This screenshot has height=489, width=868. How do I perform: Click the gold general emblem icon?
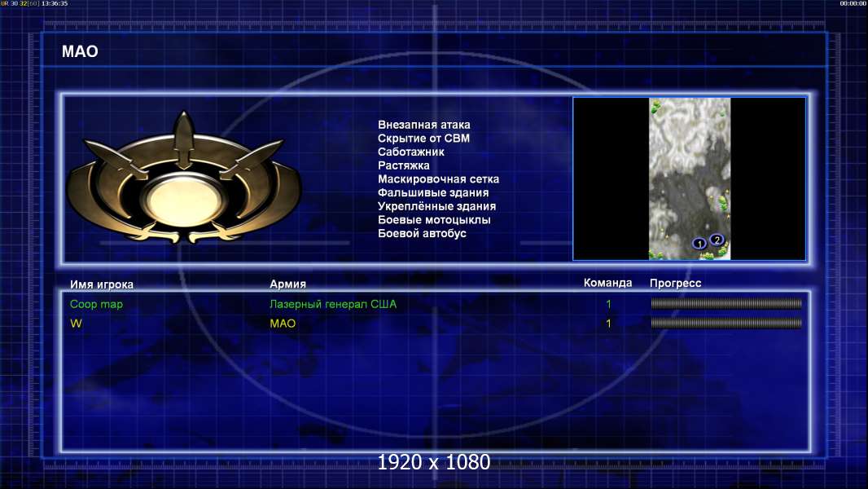[x=184, y=178]
